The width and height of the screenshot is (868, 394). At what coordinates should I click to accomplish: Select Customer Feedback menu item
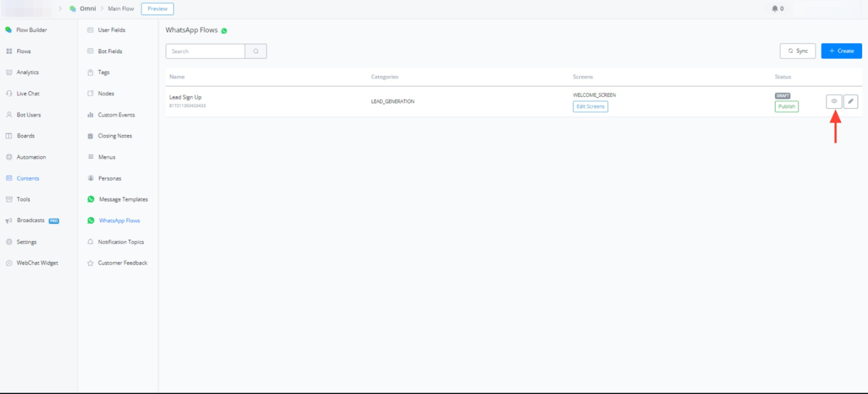click(122, 263)
